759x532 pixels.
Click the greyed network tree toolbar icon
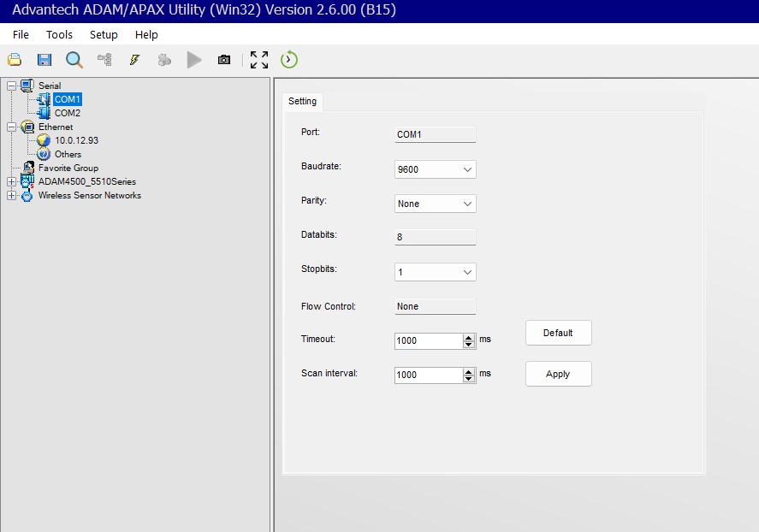click(x=104, y=60)
